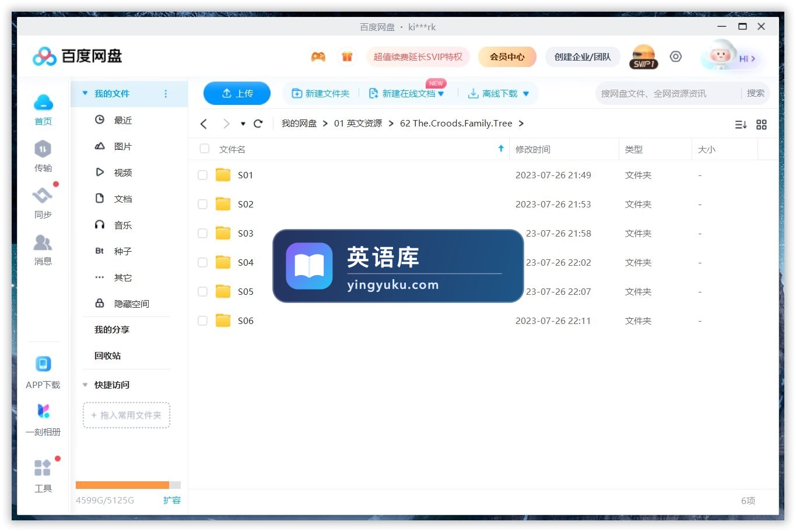Tick the checkbox for S05
Screen dimensions: 796x532
(202, 291)
